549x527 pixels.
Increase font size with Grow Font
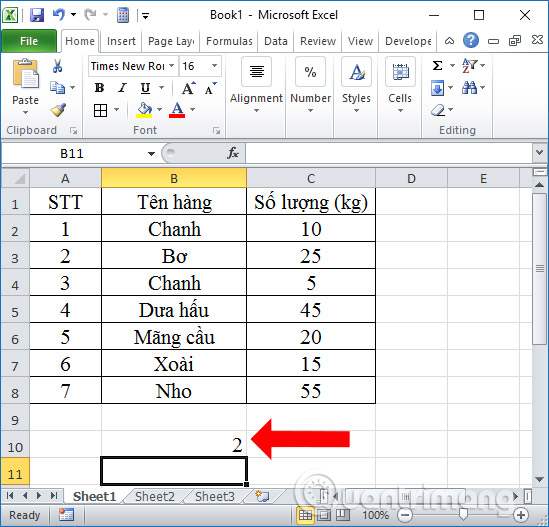pyautogui.click(x=189, y=88)
